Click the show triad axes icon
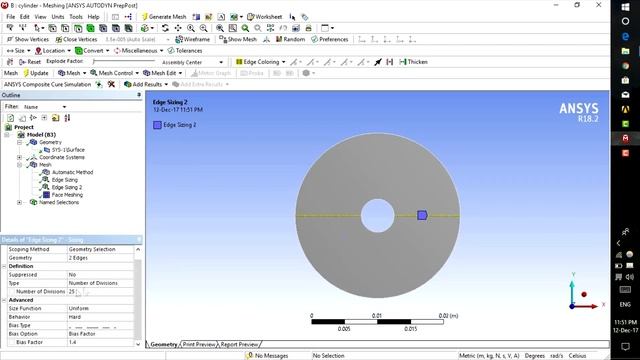 [x=267, y=39]
